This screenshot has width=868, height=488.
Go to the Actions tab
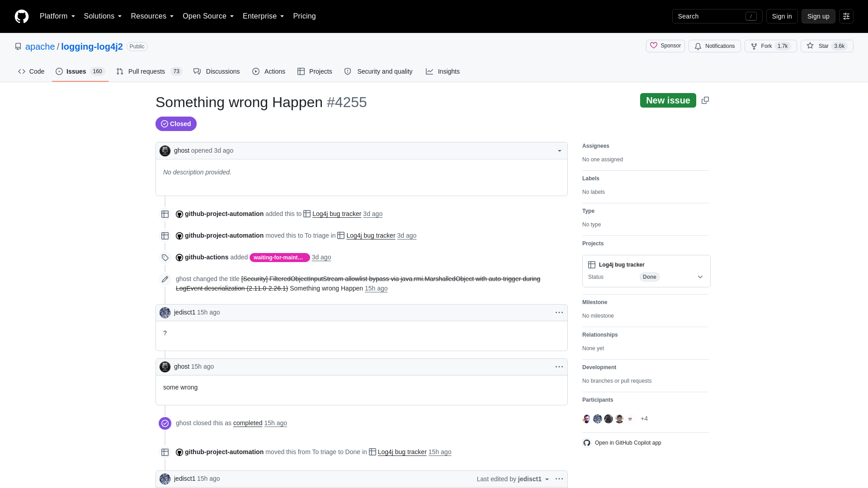click(x=269, y=71)
